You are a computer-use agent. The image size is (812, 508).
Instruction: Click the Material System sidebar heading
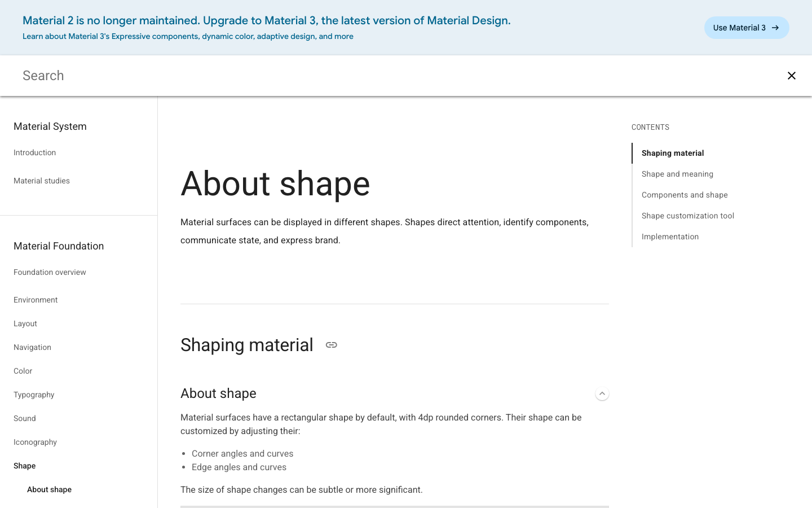click(x=50, y=126)
